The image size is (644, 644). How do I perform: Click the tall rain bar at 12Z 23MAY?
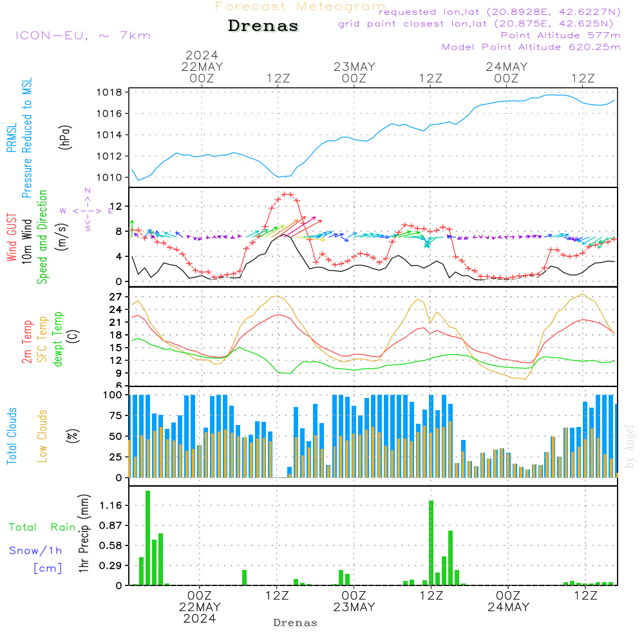click(431, 542)
